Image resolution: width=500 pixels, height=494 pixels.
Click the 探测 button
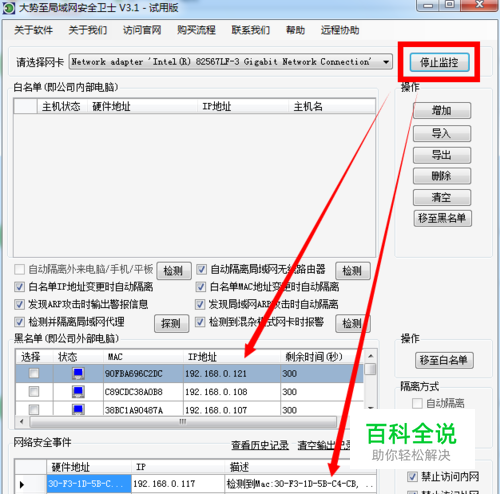[171, 323]
